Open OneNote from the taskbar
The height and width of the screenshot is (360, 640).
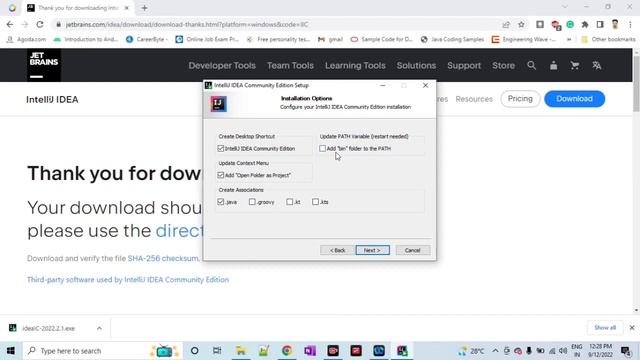(x=310, y=351)
